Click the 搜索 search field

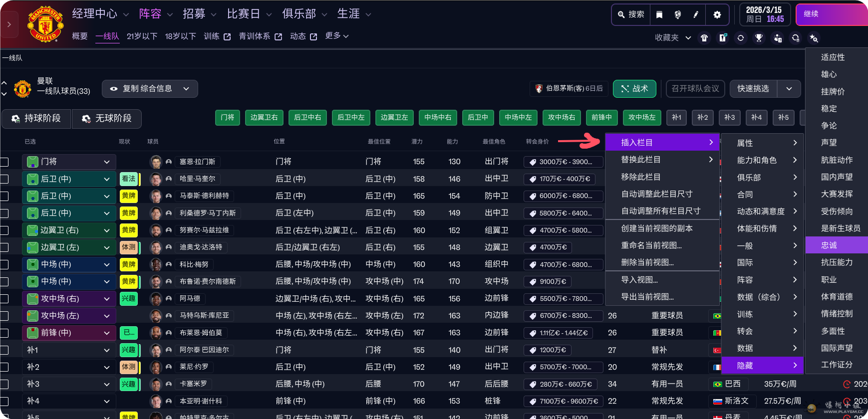tap(631, 15)
